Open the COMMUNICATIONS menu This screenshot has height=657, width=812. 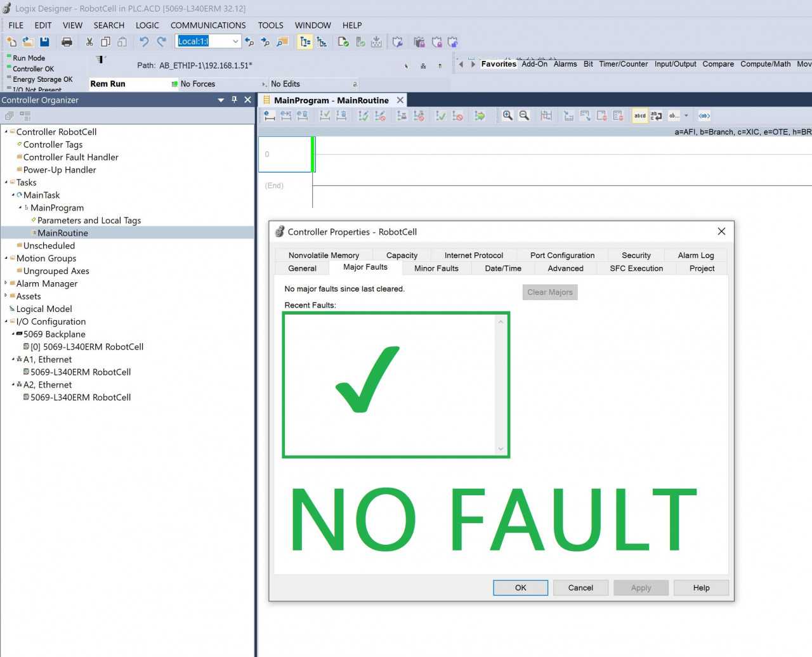coord(207,25)
